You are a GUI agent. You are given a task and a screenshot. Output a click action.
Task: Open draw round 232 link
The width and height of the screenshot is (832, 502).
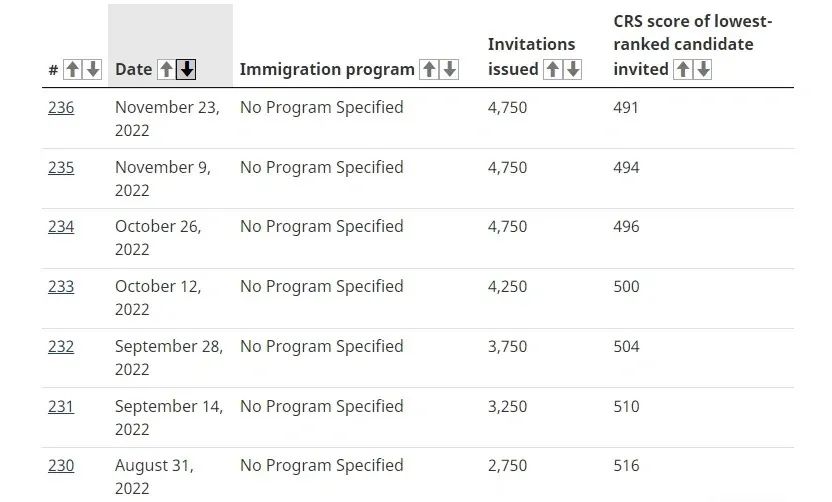61,346
